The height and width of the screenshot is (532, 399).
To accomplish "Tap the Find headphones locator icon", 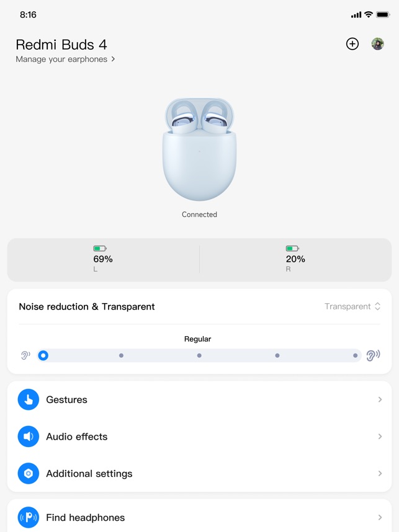I will (28, 517).
